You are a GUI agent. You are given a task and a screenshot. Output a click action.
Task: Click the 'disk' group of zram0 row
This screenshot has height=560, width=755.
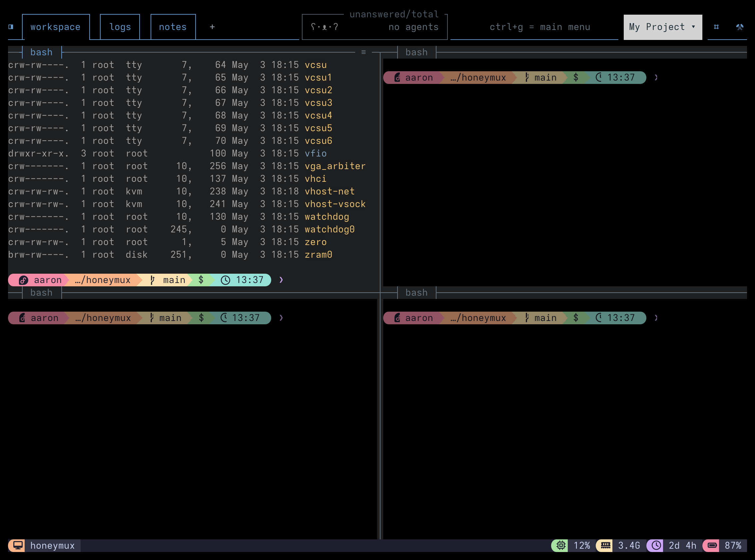(x=137, y=255)
